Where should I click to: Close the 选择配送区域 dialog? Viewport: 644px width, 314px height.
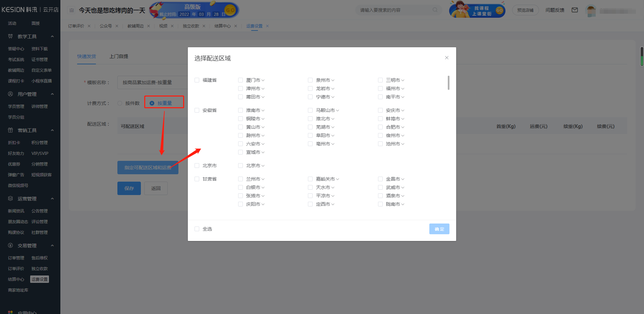click(446, 58)
